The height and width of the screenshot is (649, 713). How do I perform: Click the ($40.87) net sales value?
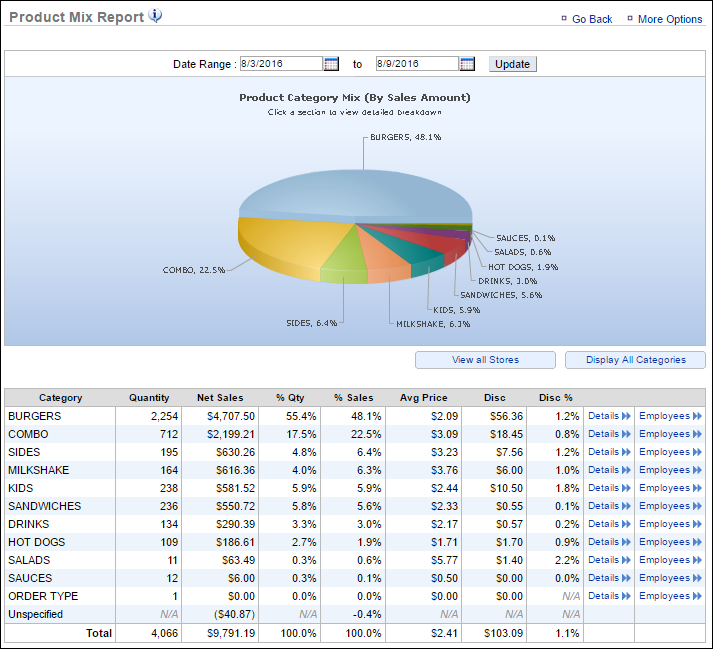click(234, 614)
